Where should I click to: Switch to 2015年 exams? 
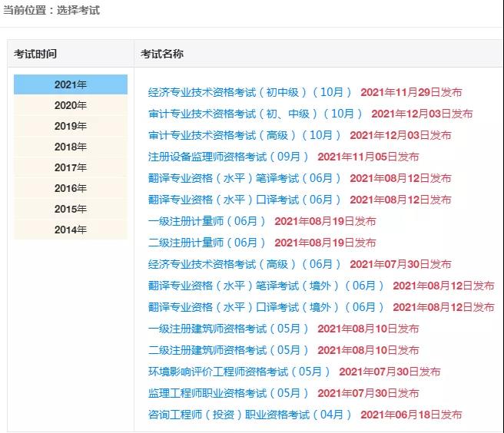click(x=71, y=209)
